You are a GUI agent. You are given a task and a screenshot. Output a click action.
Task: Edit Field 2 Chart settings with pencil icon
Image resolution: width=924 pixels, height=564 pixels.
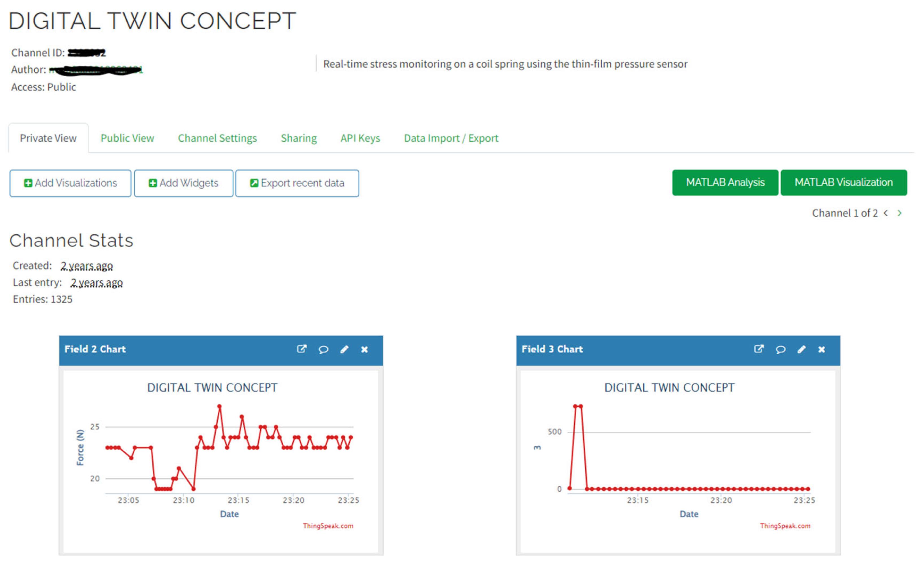(x=345, y=349)
